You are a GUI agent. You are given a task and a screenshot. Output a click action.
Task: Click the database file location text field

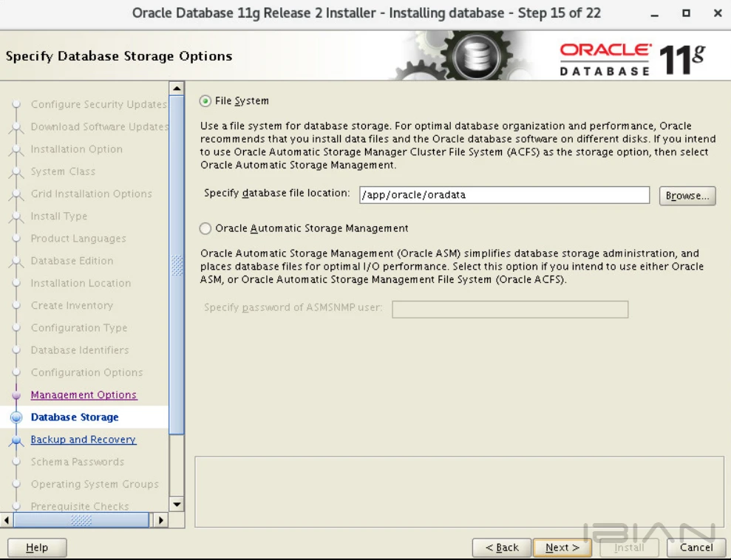pos(504,195)
